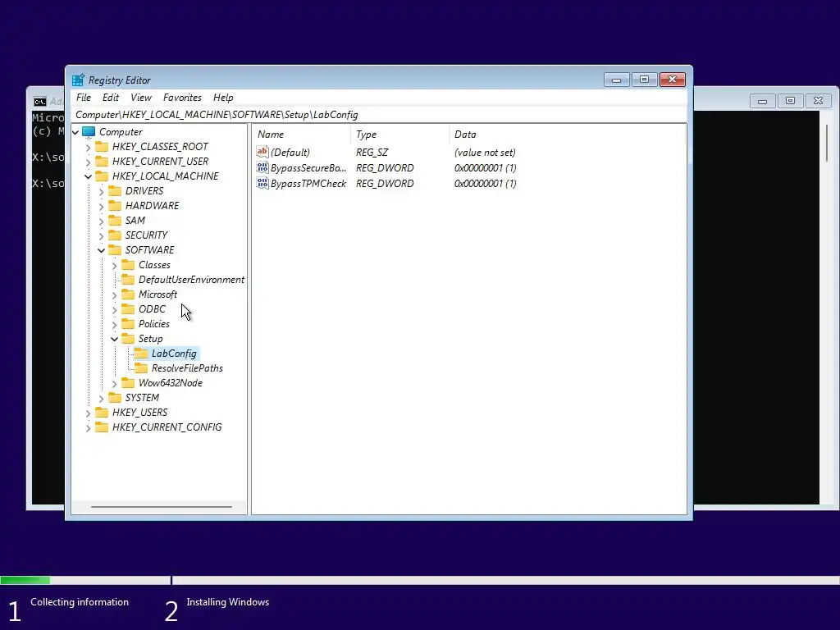The height and width of the screenshot is (630, 840).
Task: Open the Help menu
Action: [x=223, y=97]
